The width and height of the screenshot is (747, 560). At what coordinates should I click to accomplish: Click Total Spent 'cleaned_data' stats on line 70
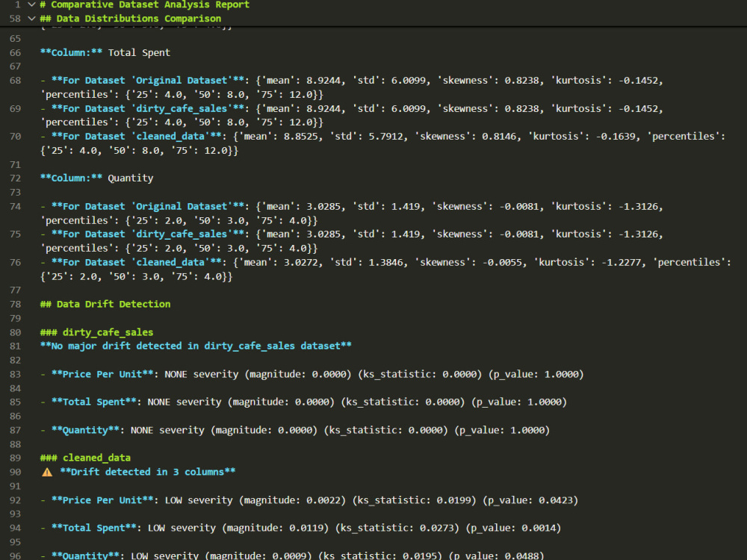382,143
